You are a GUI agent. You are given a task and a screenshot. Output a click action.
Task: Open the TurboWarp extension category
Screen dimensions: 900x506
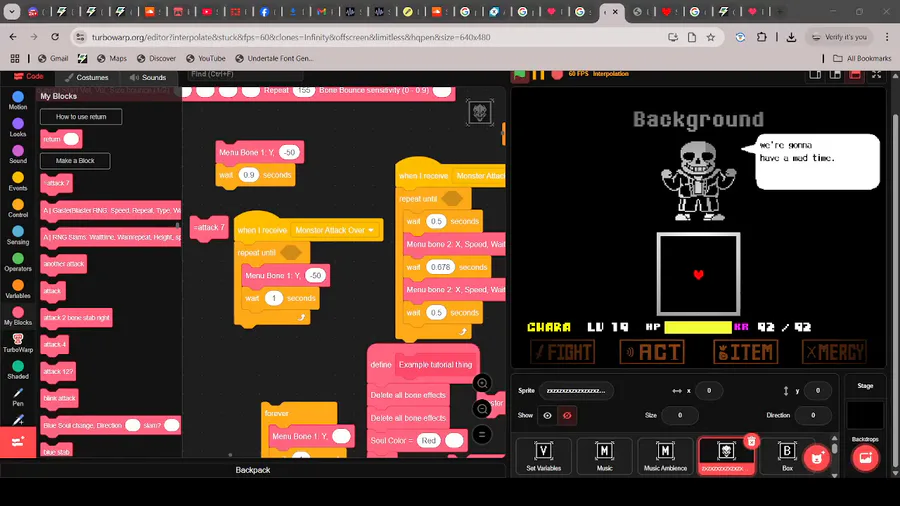click(x=18, y=343)
